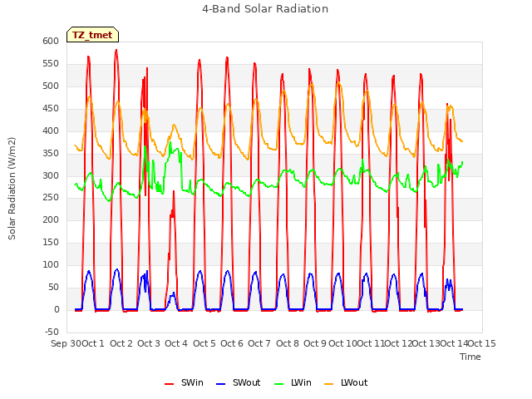Click the y-axis tick label 100

point(51,264)
